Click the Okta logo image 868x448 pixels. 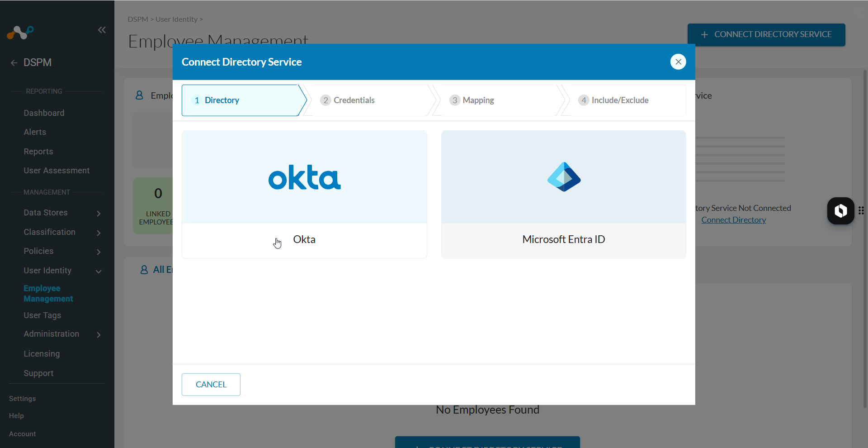pos(304,177)
